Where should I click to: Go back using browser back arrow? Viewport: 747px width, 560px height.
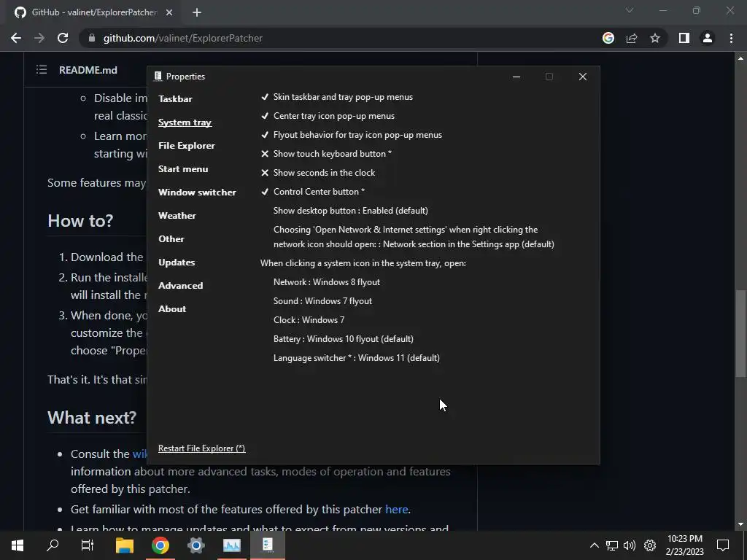pos(16,38)
